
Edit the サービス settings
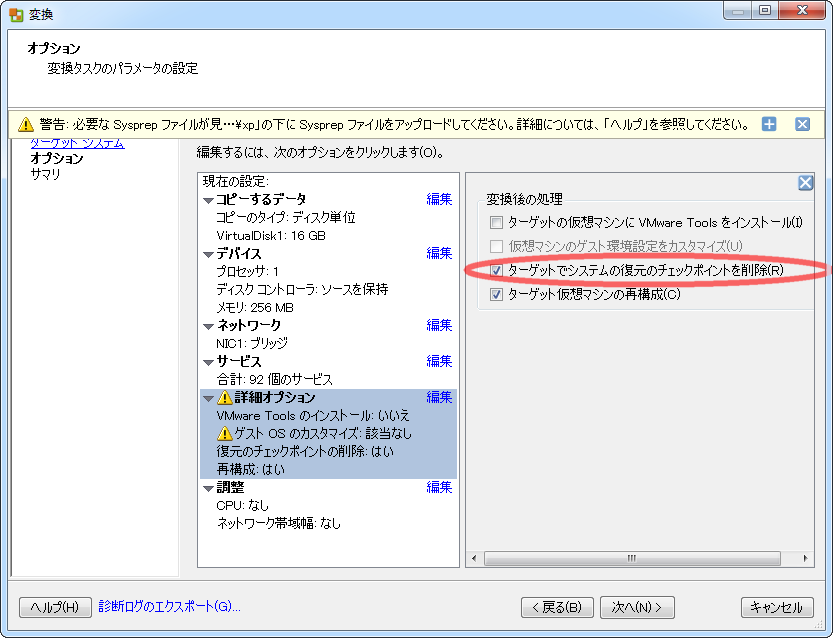[x=439, y=361]
